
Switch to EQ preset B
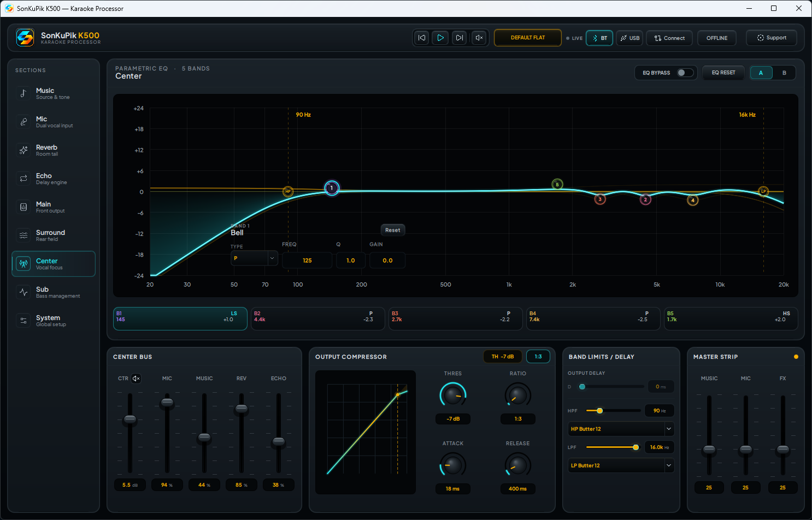click(784, 73)
